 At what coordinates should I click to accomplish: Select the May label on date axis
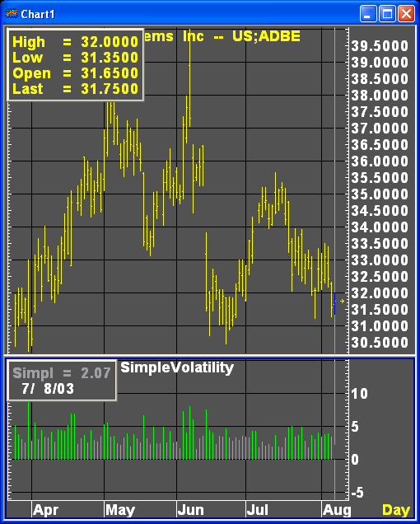click(x=120, y=510)
